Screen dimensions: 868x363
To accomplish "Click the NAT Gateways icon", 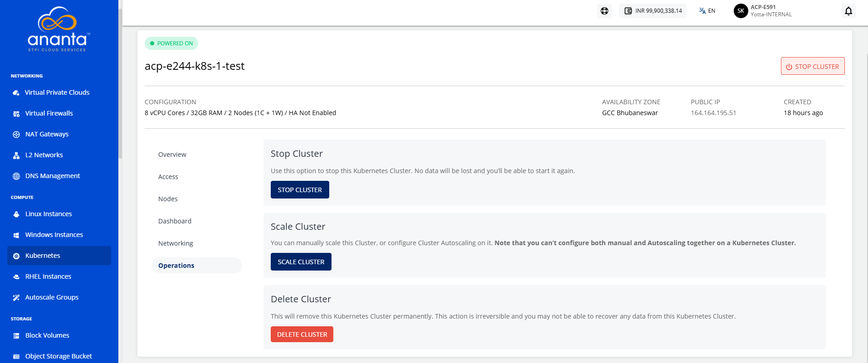I will [x=16, y=134].
